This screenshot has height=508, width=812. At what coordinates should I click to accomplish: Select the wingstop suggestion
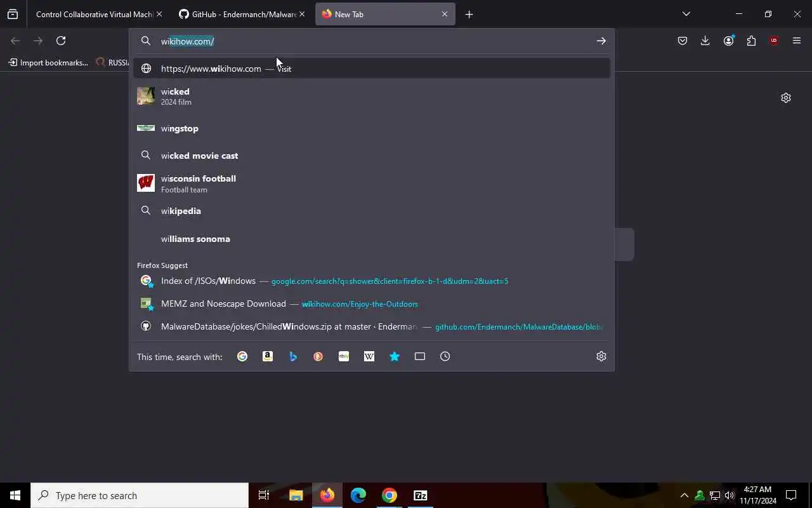click(372, 128)
